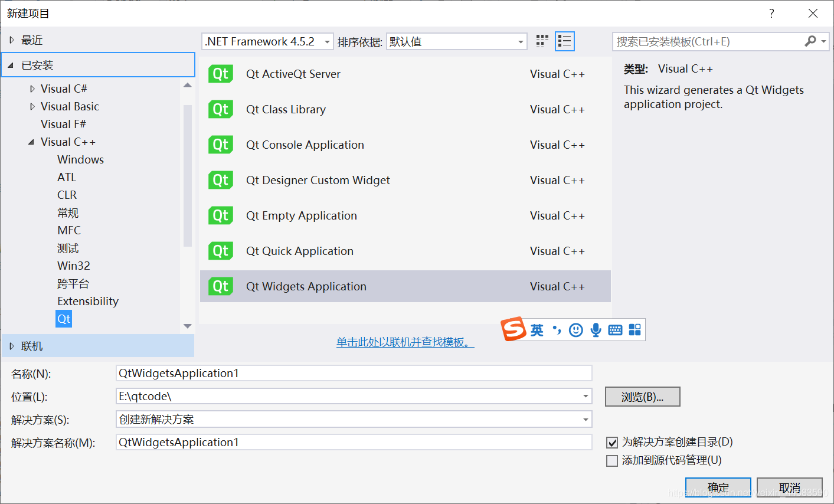Viewport: 834px width, 504px height.
Task: Click tree scrollbar down arrow
Action: [x=188, y=326]
